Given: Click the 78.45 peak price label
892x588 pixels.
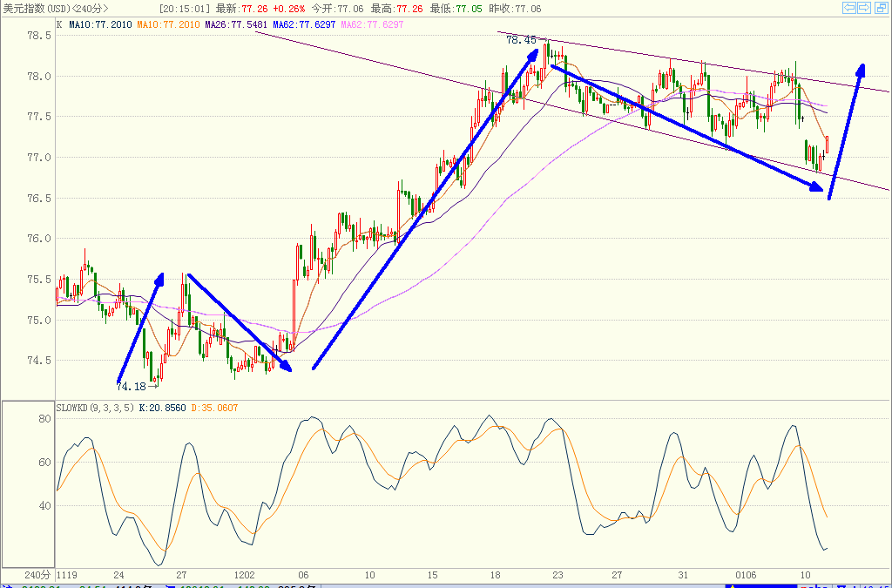Looking at the screenshot, I should 521,40.
